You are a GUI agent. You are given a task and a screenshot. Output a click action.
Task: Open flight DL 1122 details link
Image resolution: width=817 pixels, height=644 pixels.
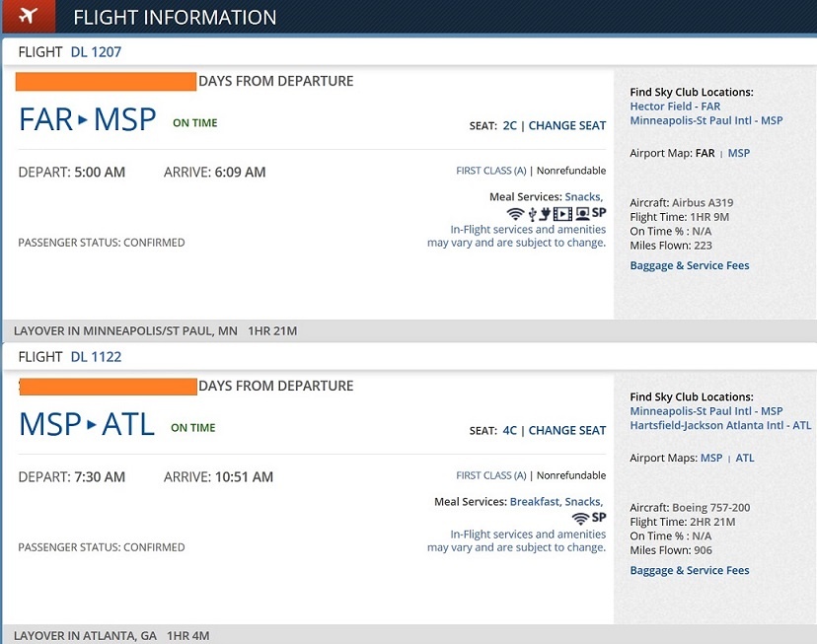(x=96, y=356)
